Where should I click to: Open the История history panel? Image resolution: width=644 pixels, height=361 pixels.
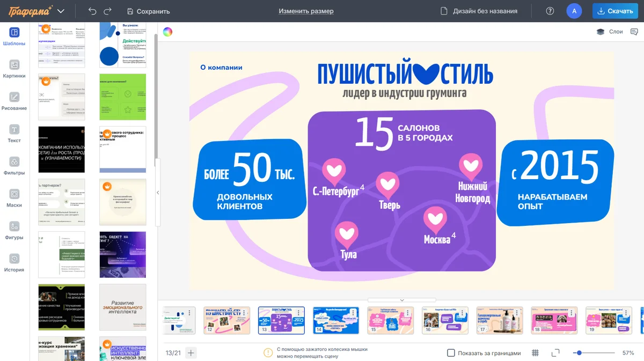(14, 263)
